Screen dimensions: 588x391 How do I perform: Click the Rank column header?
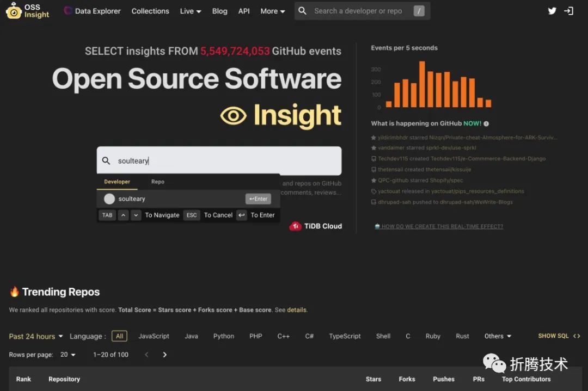(x=23, y=379)
